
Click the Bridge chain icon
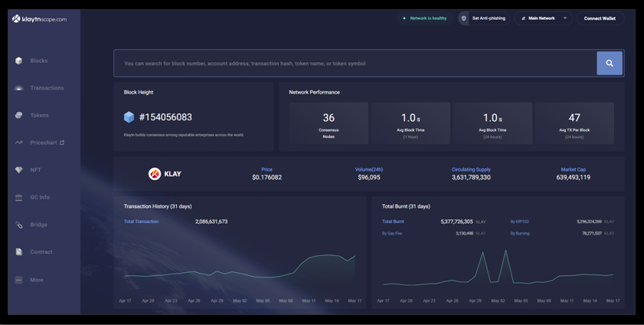tap(18, 225)
